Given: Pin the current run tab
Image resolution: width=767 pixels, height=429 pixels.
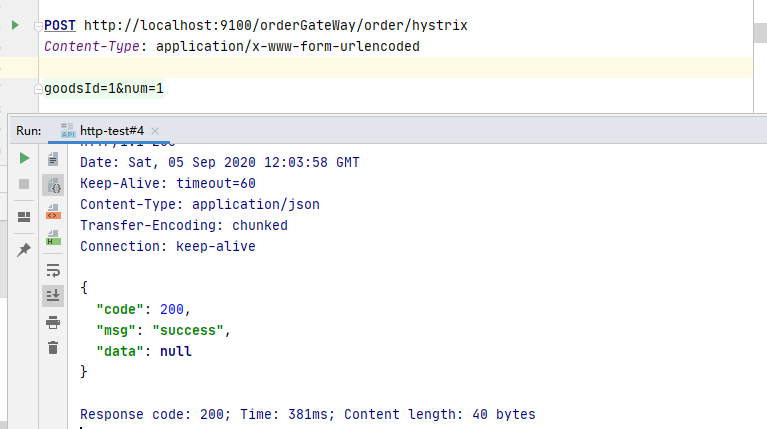Looking at the screenshot, I should click(24, 250).
